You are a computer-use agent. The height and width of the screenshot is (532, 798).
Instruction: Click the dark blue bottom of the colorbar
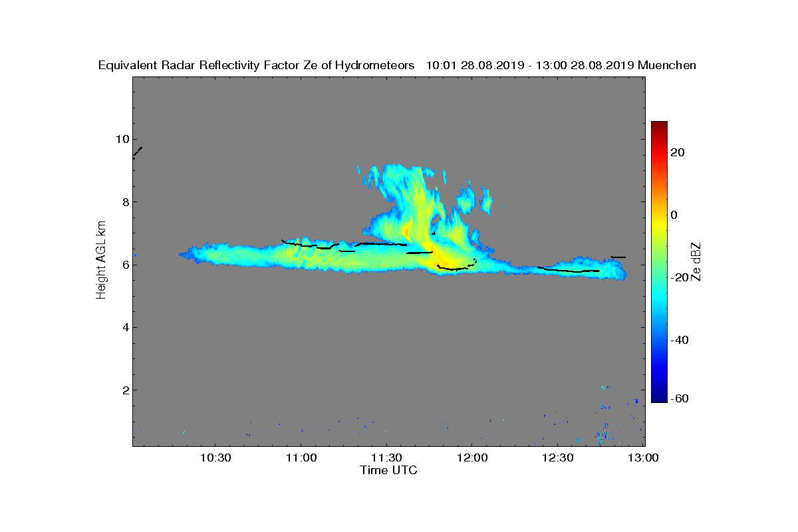click(659, 397)
